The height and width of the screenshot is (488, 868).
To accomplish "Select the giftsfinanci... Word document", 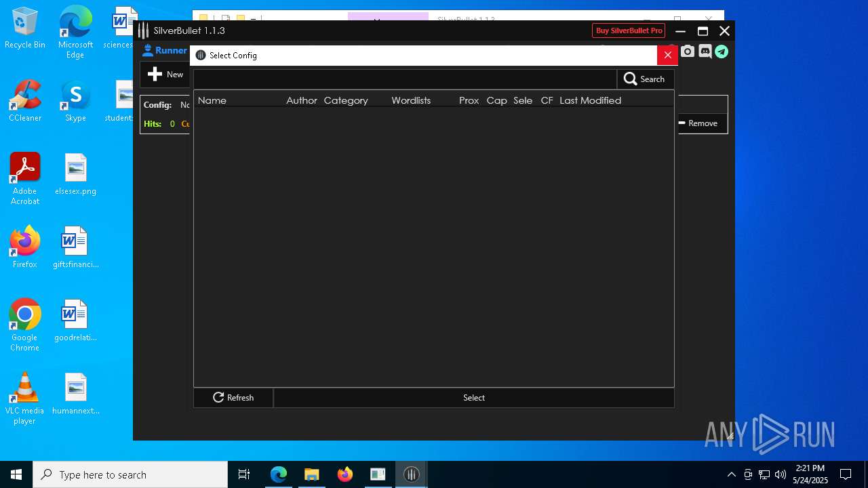I will tap(75, 247).
